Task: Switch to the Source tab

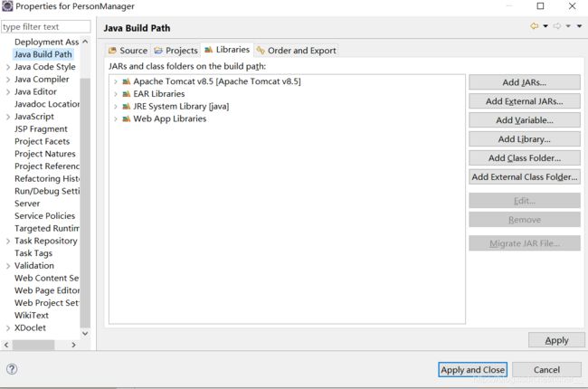Action: [128, 51]
